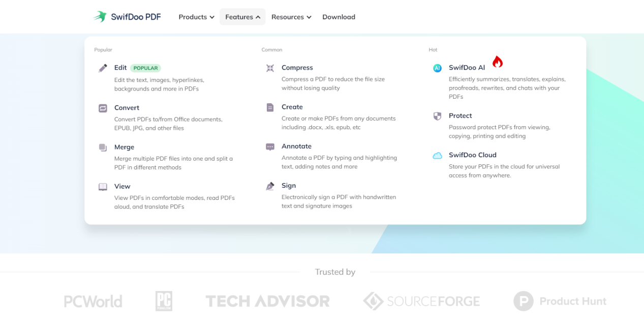Image resolution: width=644 pixels, height=322 pixels.
Task: Expand the Products dropdown menu
Action: 196,17
